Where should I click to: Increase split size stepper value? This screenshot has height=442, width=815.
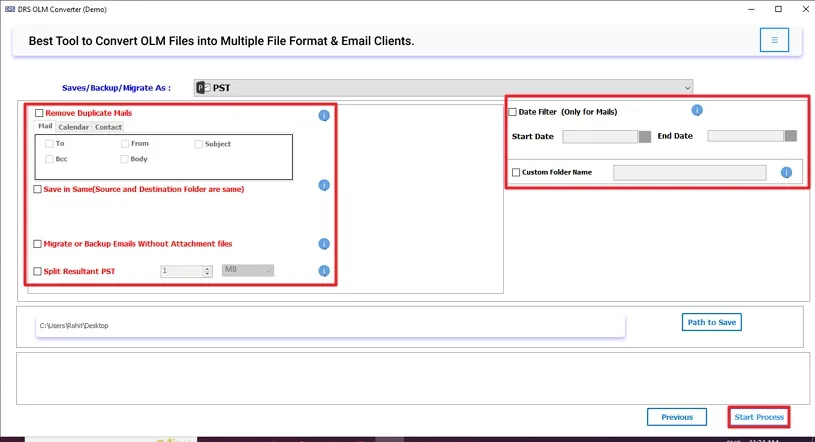(207, 268)
